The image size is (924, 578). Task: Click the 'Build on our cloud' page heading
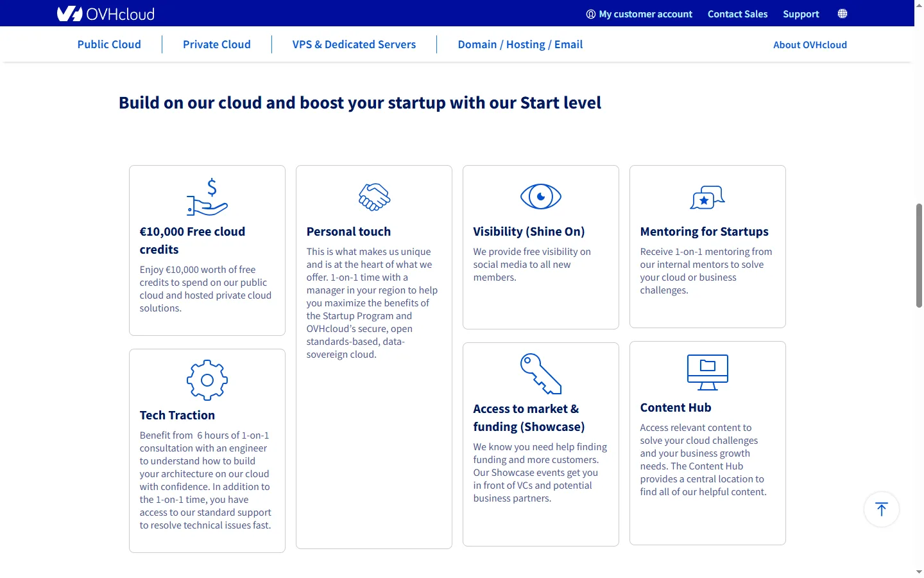360,103
